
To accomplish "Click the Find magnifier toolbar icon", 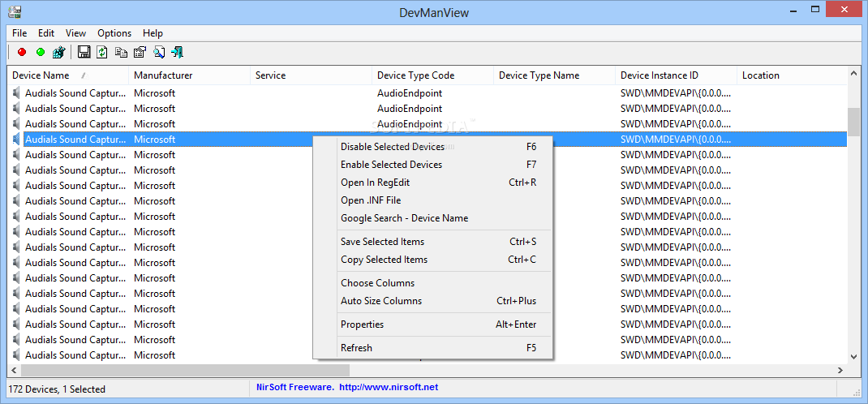I will 158,52.
